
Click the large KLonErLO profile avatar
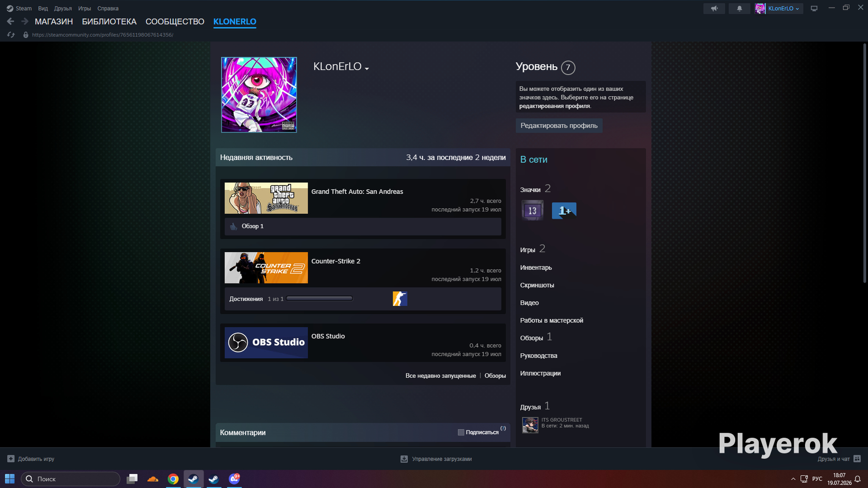point(259,95)
